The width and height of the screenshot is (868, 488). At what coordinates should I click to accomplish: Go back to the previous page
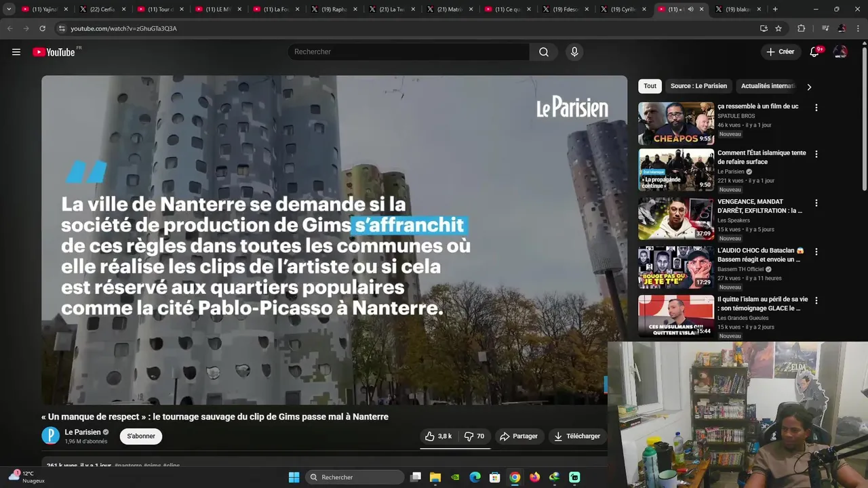[9, 28]
